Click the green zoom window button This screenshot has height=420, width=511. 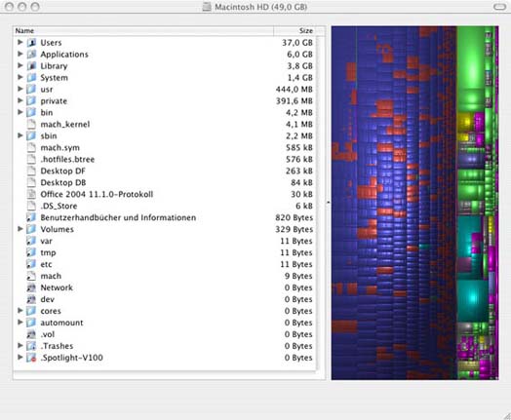pyautogui.click(x=35, y=7)
